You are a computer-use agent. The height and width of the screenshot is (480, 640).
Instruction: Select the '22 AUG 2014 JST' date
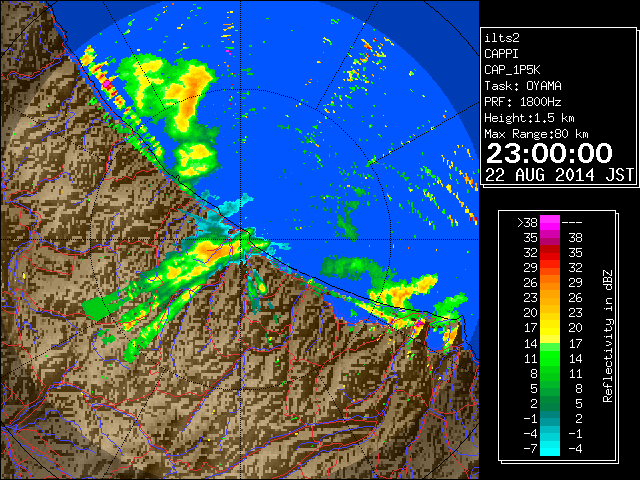tap(560, 175)
